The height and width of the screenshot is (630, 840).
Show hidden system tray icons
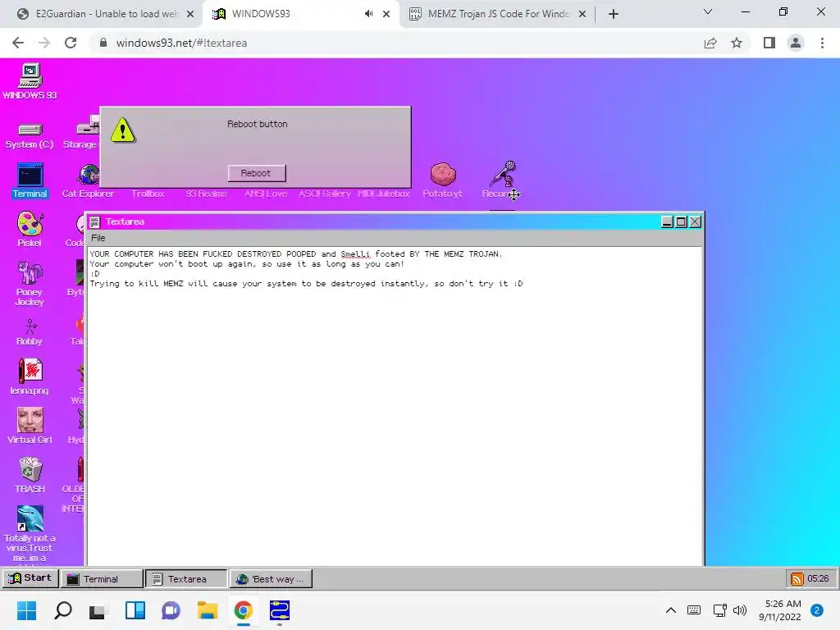pos(671,610)
